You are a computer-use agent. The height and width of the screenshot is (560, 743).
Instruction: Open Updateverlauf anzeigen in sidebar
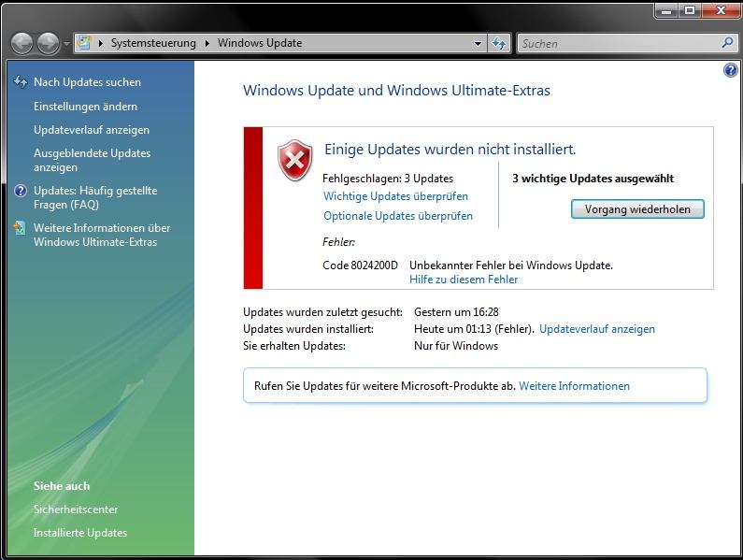[x=92, y=129]
